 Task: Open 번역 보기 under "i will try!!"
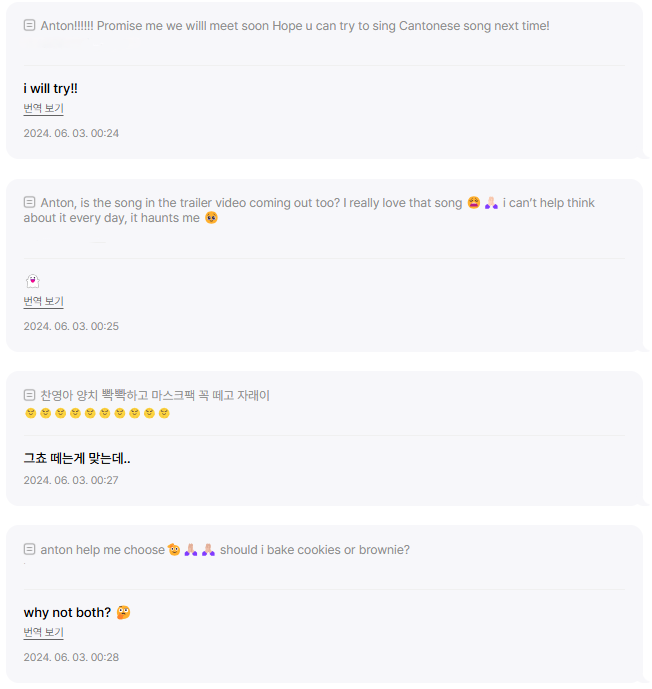pos(43,108)
